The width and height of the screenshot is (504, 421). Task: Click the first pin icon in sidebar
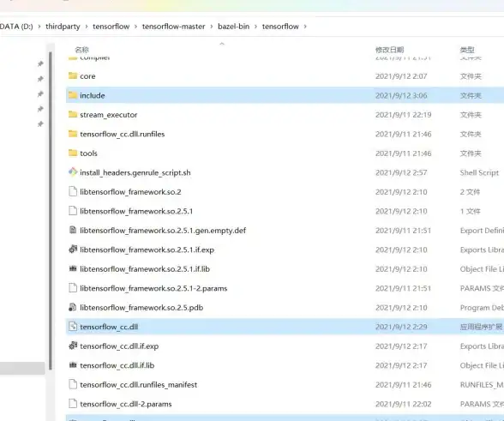(x=40, y=63)
